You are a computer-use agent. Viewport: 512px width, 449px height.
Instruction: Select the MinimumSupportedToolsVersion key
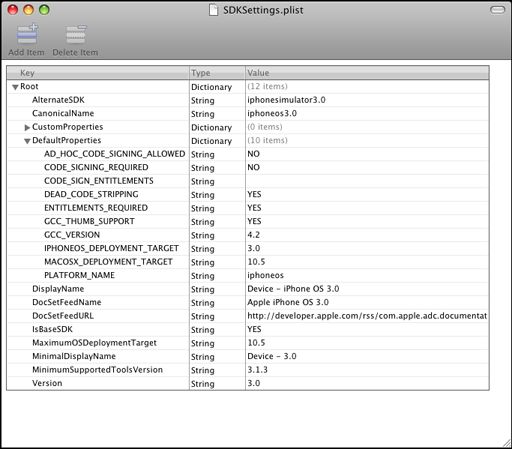point(97,370)
